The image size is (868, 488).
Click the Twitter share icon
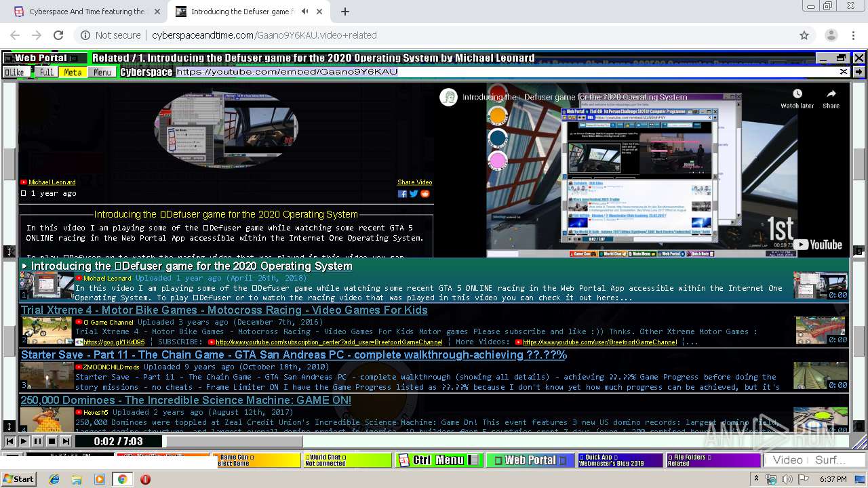coord(414,194)
